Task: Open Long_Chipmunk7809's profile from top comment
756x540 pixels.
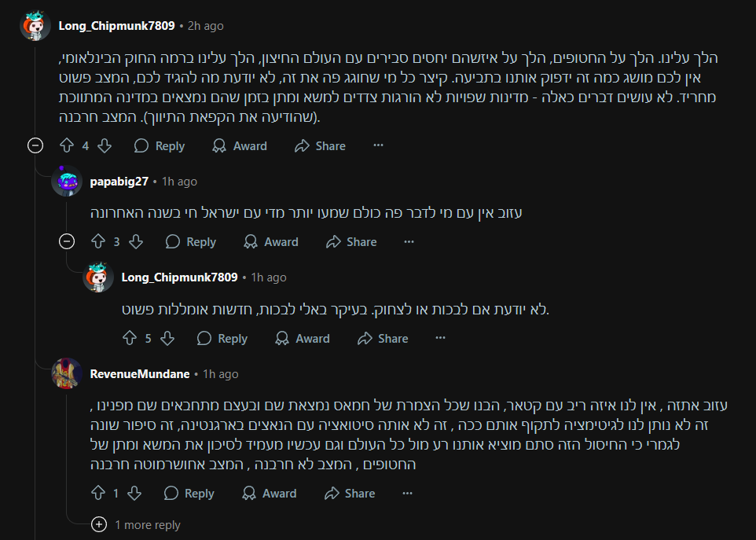Action: tap(116, 26)
